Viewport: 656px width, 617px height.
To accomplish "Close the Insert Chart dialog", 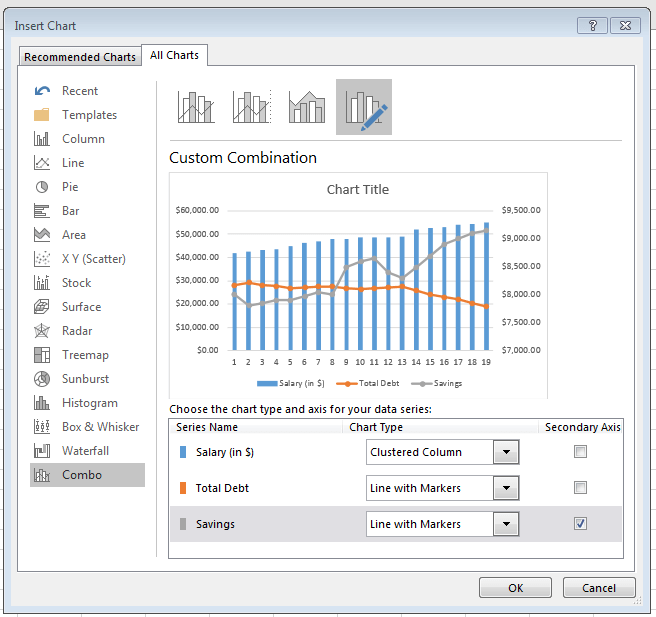I will coord(625,26).
